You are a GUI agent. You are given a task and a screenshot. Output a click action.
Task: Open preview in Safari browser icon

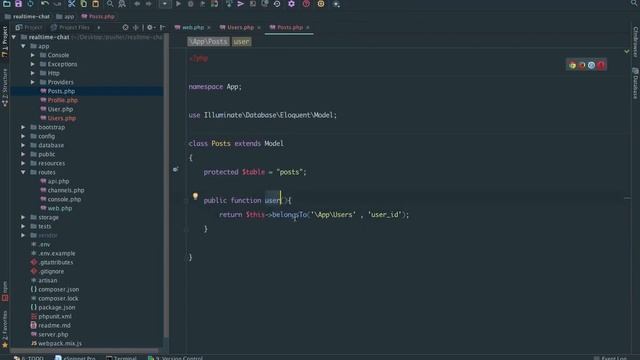[x=591, y=65]
